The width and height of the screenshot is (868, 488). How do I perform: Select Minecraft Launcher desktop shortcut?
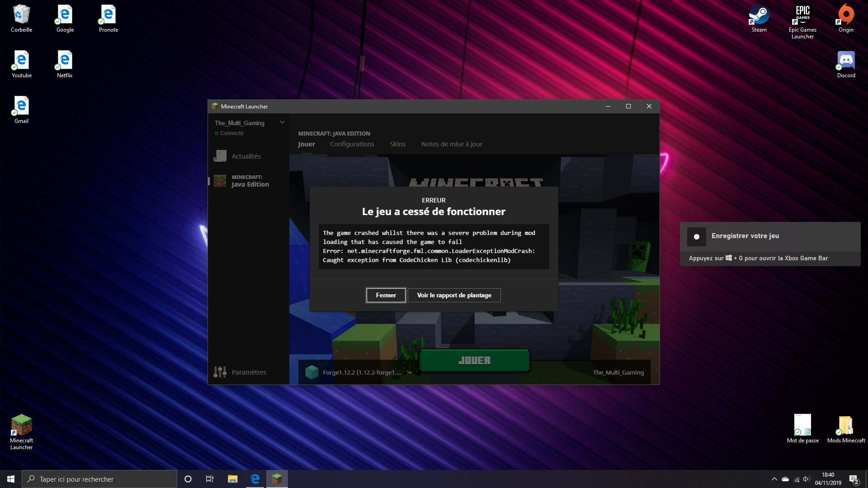point(21,432)
